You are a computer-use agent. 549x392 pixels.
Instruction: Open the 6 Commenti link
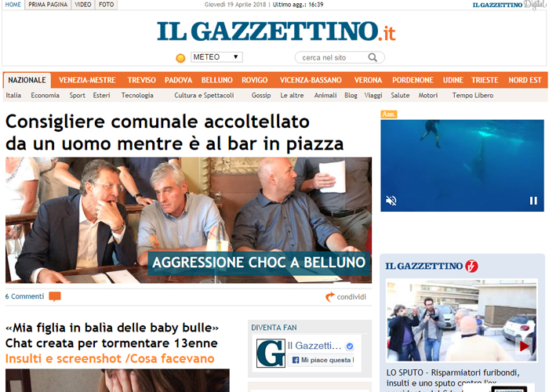tap(24, 296)
